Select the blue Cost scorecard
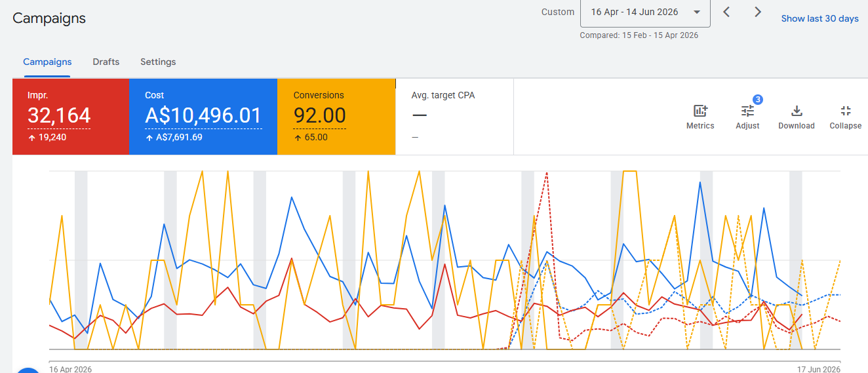 tap(203, 117)
